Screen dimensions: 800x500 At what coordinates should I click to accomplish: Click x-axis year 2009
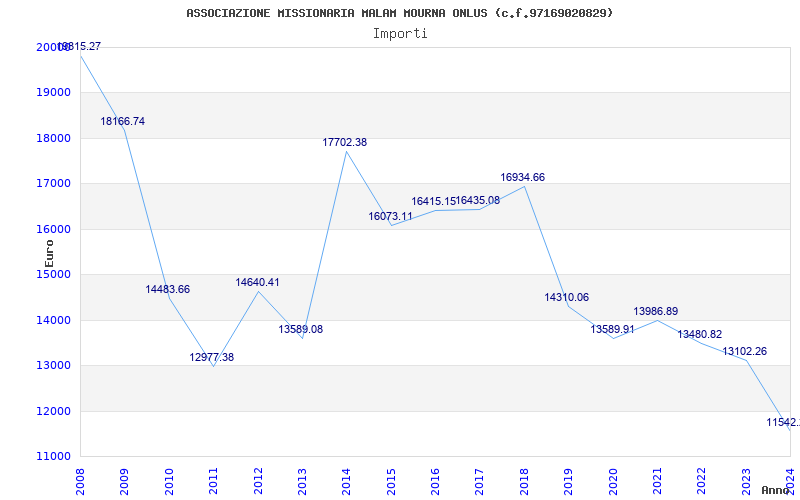coord(125,482)
